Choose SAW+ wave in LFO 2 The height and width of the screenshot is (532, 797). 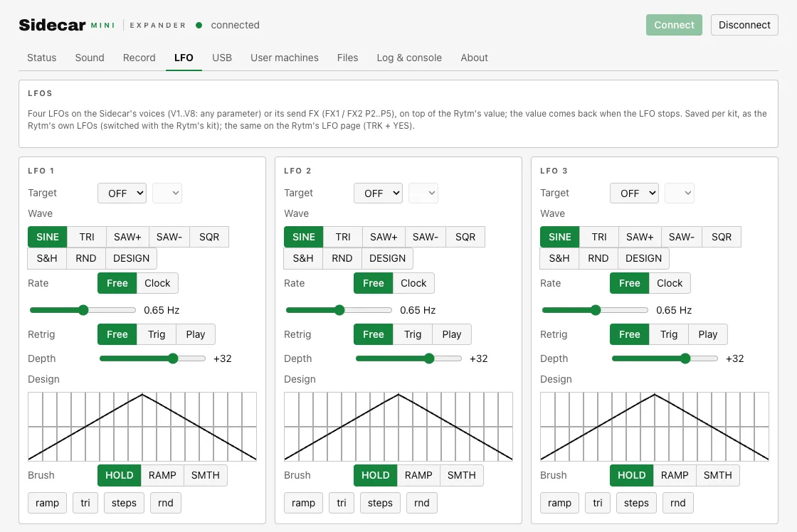point(384,237)
